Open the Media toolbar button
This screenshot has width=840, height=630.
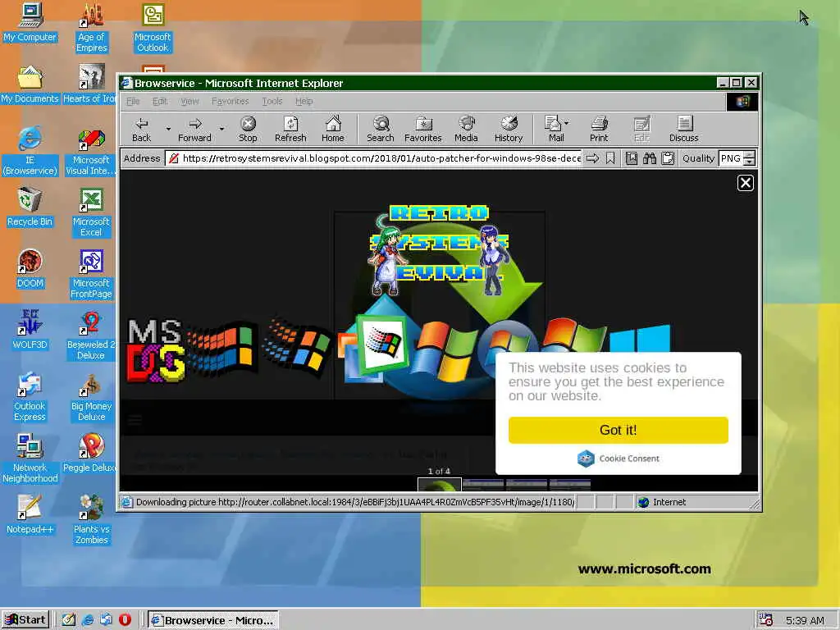pos(466,129)
